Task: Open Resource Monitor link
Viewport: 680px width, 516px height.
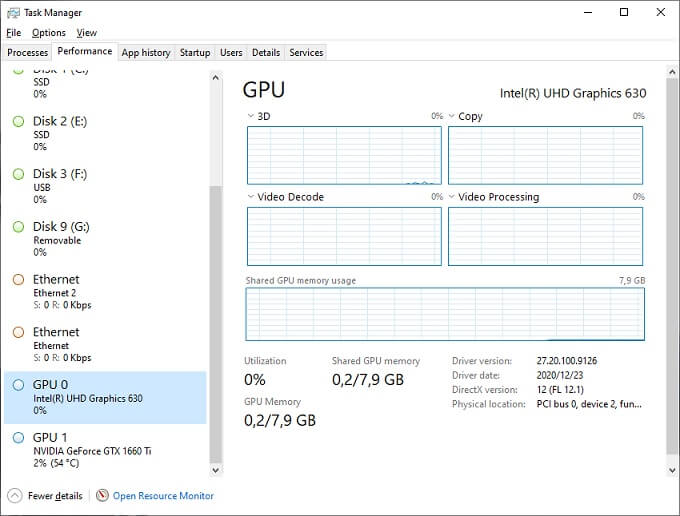Action: click(163, 495)
